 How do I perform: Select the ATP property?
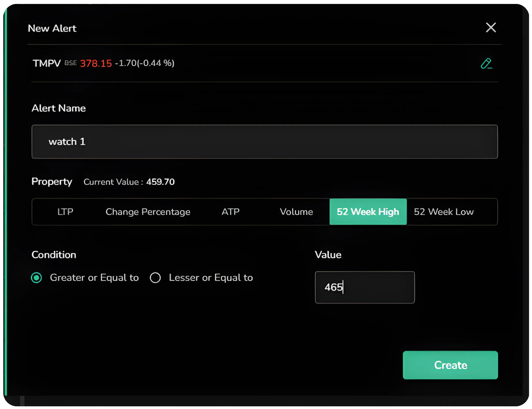point(230,212)
